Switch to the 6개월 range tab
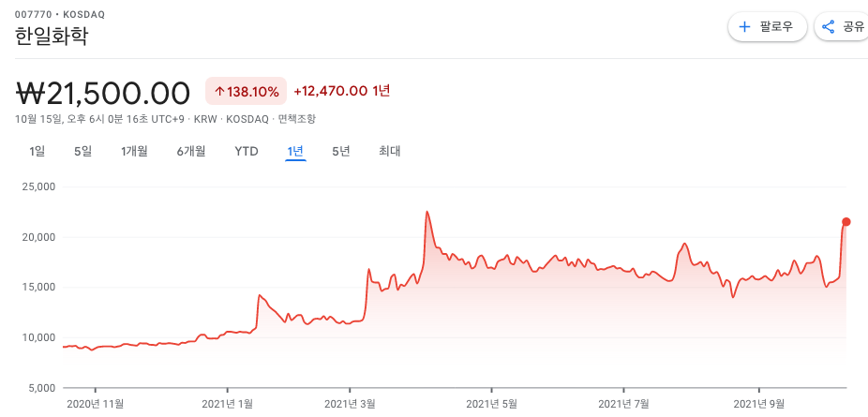 [191, 151]
